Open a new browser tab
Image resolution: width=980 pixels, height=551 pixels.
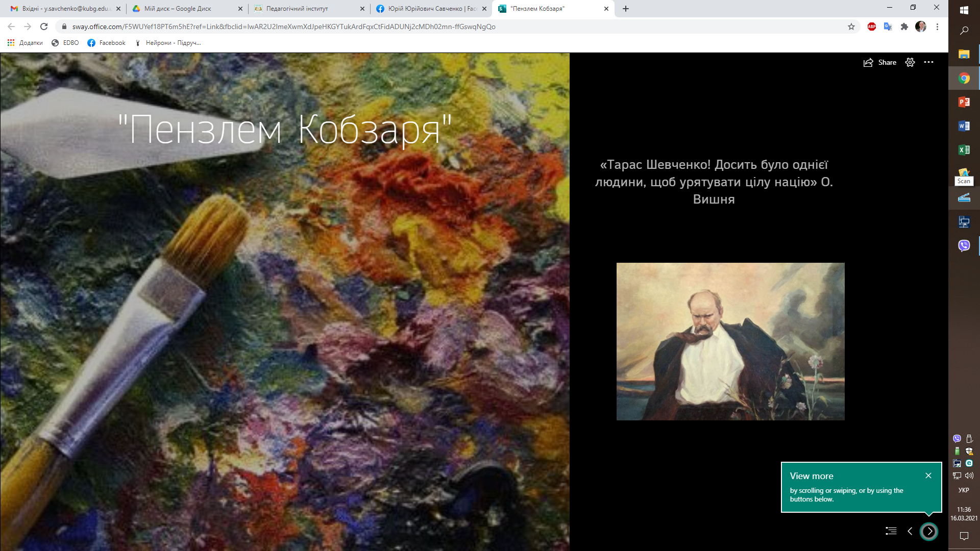626,9
